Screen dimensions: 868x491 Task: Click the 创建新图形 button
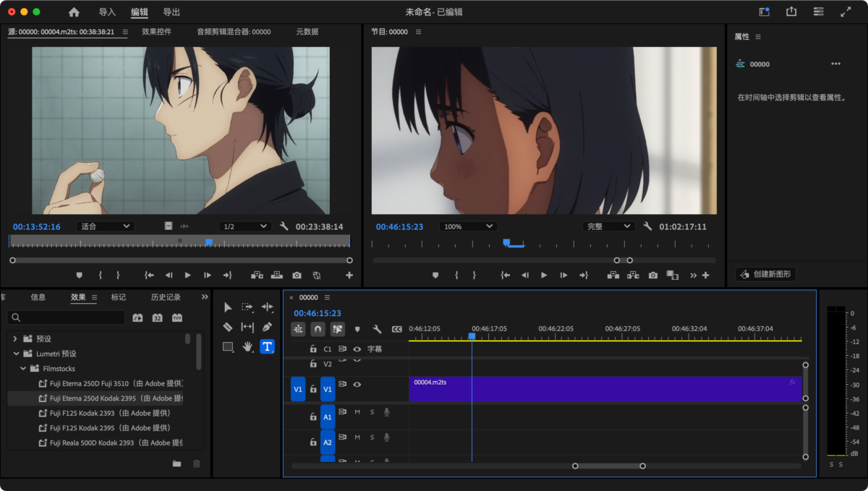[765, 274]
